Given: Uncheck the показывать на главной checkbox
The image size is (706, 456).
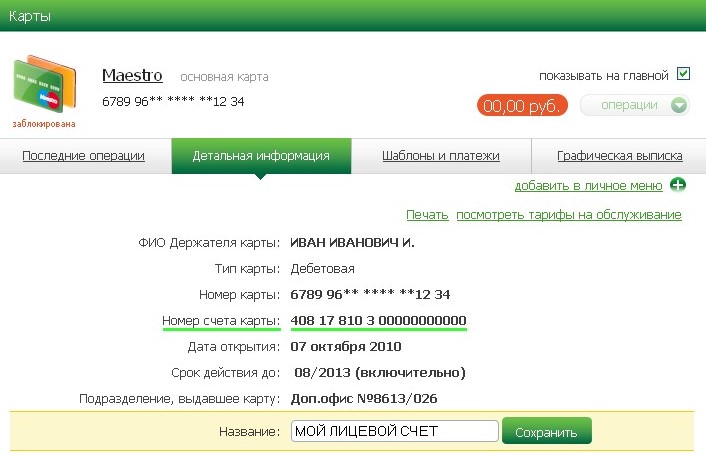Looking at the screenshot, I should pyautogui.click(x=683, y=74).
